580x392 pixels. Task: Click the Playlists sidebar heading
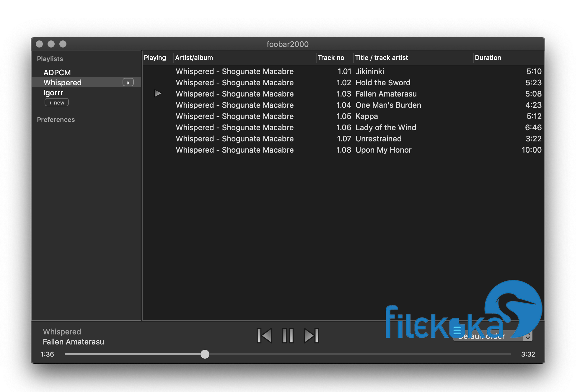[x=50, y=59]
